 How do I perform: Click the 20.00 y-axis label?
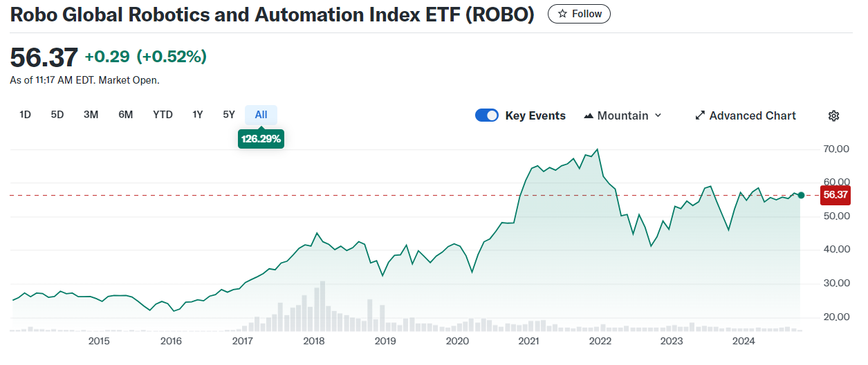click(836, 317)
